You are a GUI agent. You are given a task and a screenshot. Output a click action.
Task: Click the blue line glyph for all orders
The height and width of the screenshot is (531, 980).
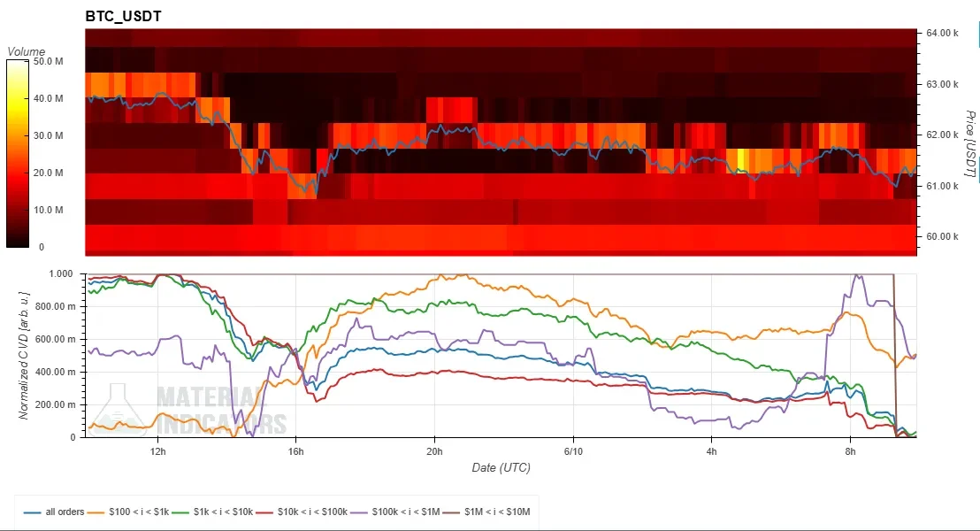(x=33, y=512)
